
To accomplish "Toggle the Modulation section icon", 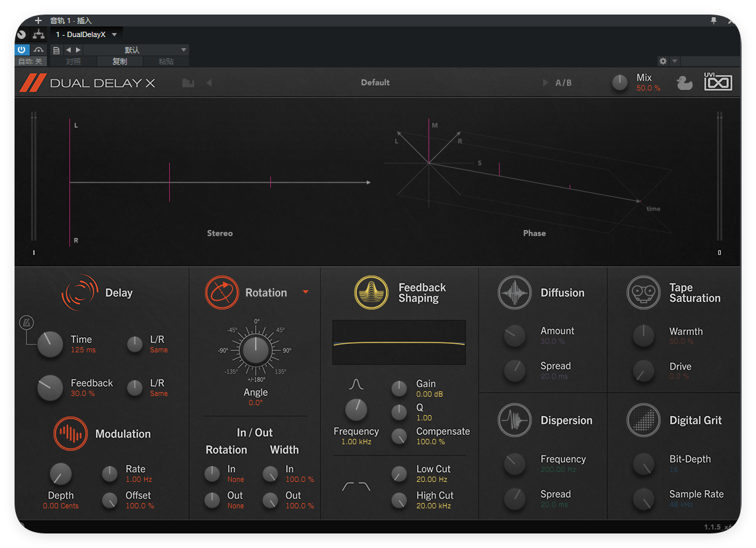I will point(71,434).
